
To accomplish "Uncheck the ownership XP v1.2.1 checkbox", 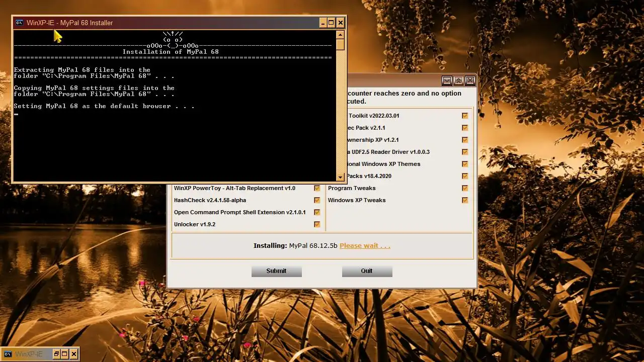I will point(465,140).
